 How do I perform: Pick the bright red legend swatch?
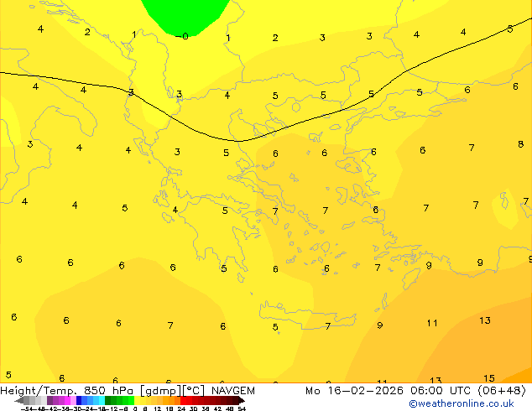click(x=183, y=400)
